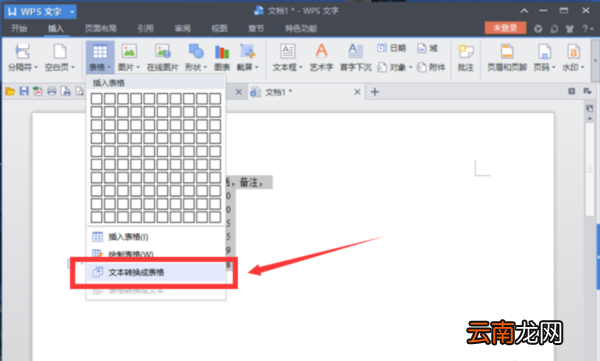Viewport: 600px width, 361px height.
Task: Open the 图片 picture dropdown arrow
Action: pos(138,67)
